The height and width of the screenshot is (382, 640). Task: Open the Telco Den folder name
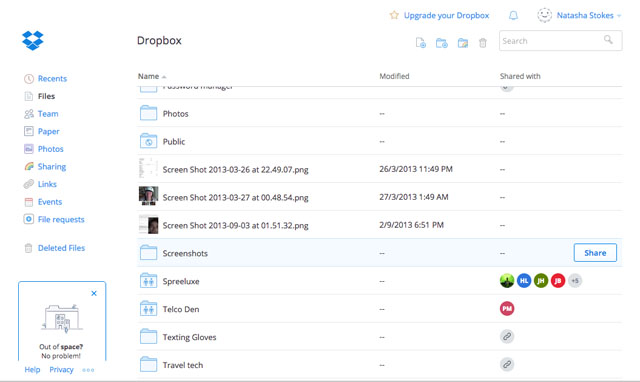[181, 309]
